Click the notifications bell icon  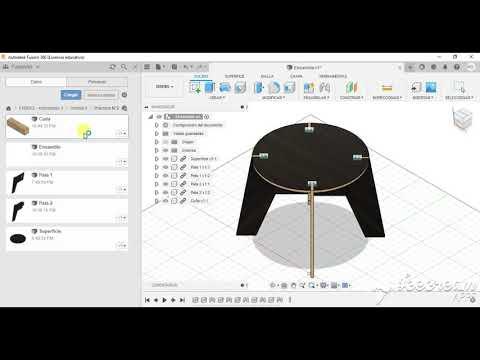pos(445,67)
